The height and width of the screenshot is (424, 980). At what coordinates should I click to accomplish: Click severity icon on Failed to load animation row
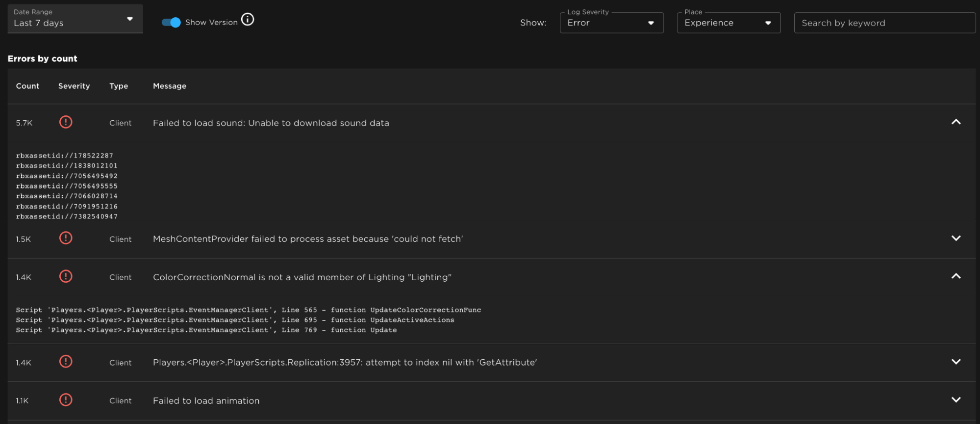click(66, 400)
